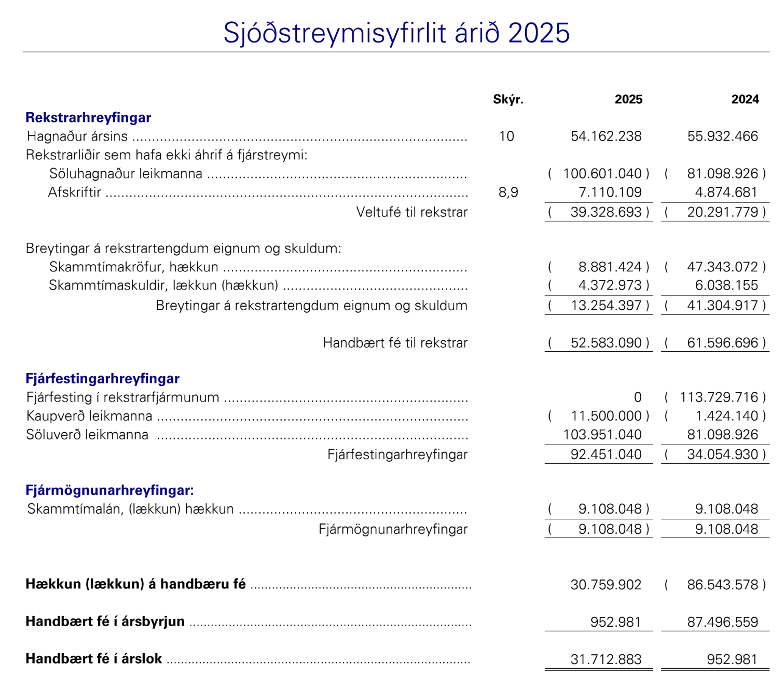
Task: Click the Söluhagnaður leikmanna row label
Action: tap(126, 174)
